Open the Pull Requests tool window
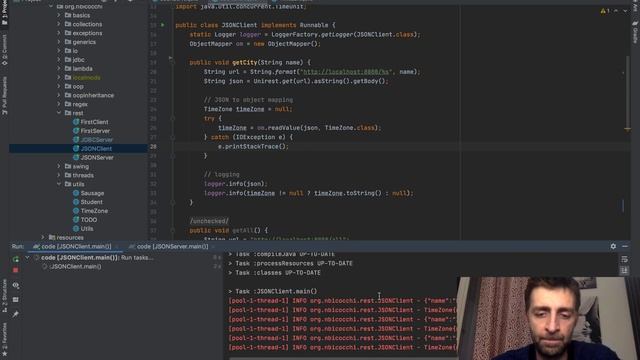640x360 pixels. pos(4,96)
